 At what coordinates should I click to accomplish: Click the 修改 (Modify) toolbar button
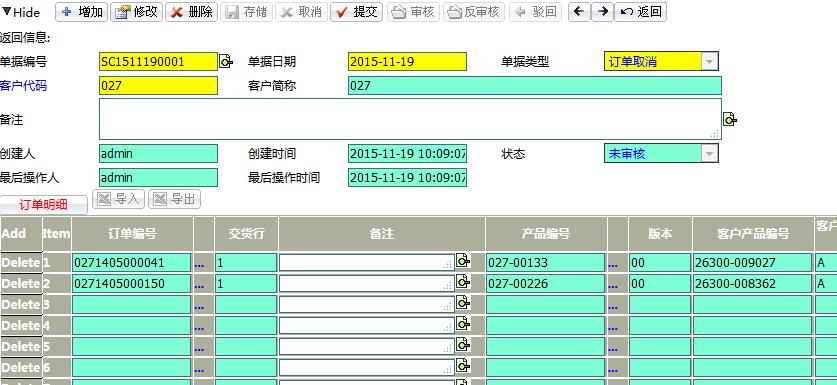(x=137, y=12)
